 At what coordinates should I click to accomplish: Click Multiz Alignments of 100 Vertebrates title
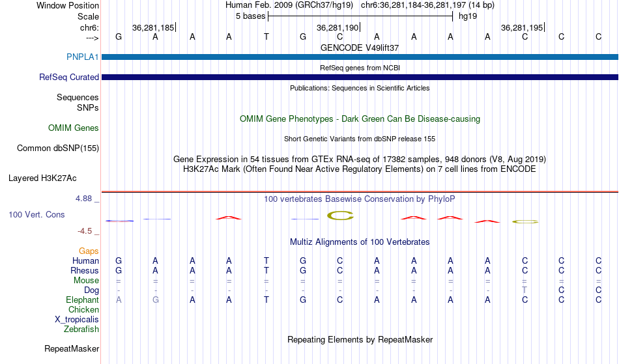[360, 242]
